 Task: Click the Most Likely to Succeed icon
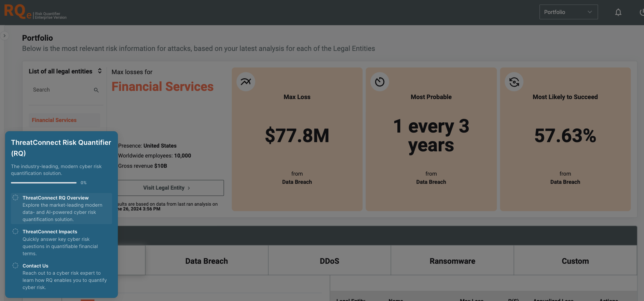(514, 82)
